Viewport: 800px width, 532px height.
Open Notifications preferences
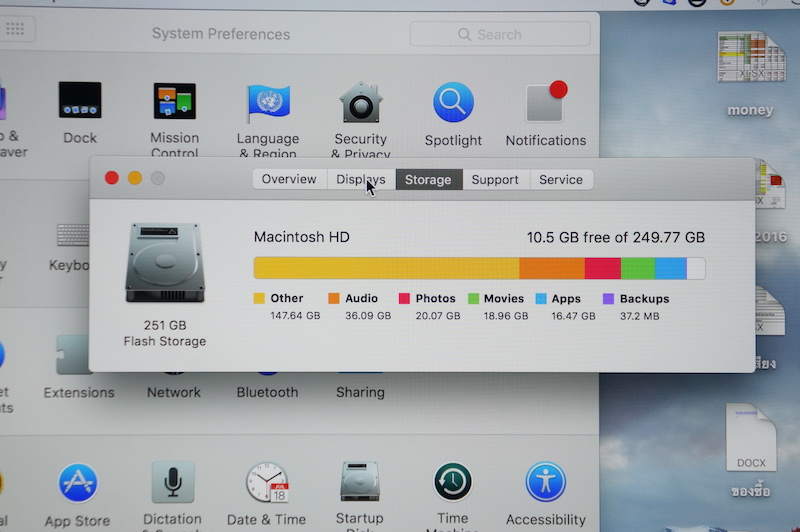click(x=546, y=102)
